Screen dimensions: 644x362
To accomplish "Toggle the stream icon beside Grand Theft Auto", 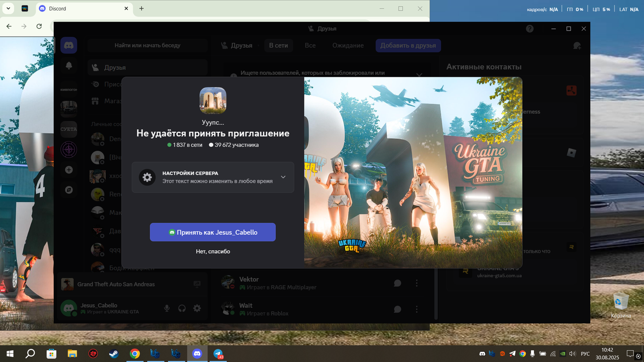I will pyautogui.click(x=197, y=284).
